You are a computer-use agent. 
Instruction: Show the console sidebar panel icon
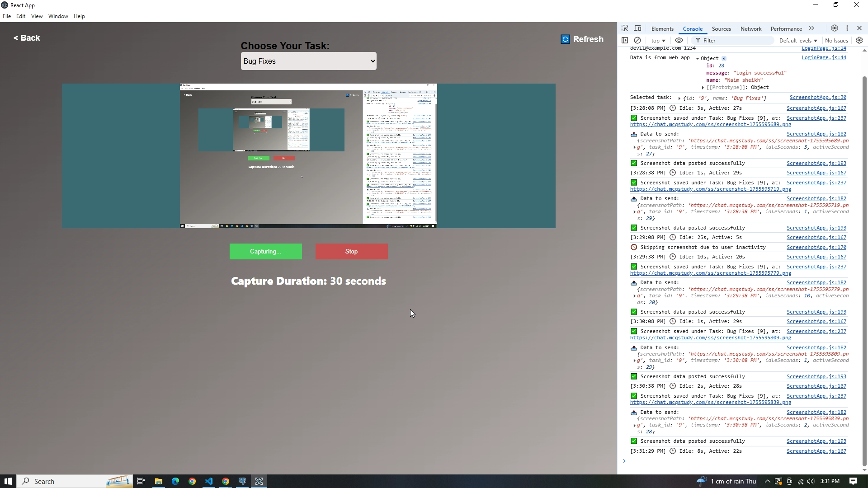(x=625, y=40)
